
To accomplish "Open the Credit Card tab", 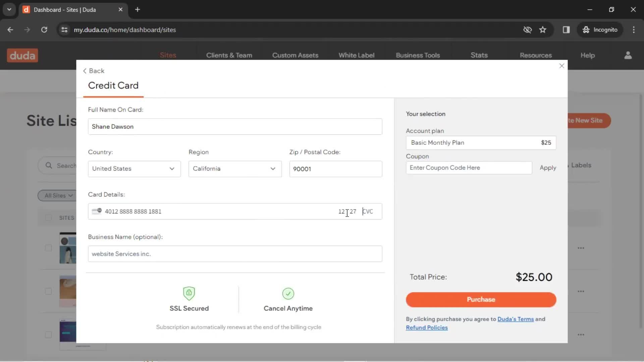I will point(113,85).
